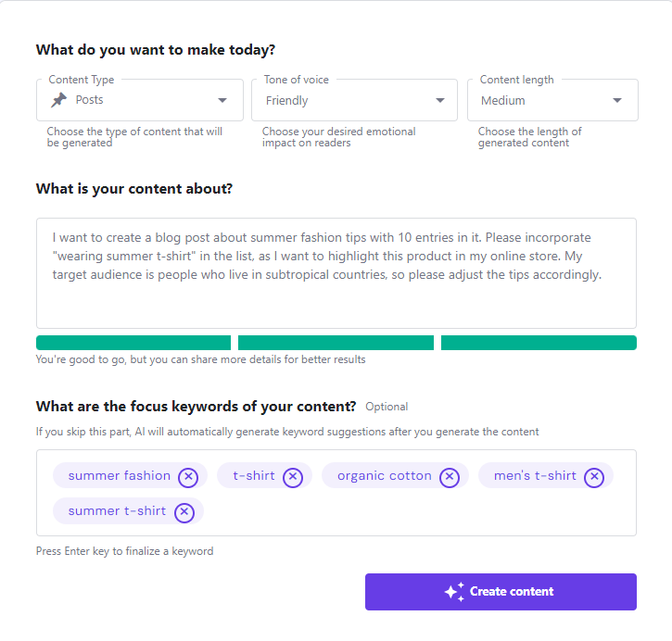Remove the "t-shirt" keyword tag
The image size is (672, 641).
pyautogui.click(x=293, y=476)
